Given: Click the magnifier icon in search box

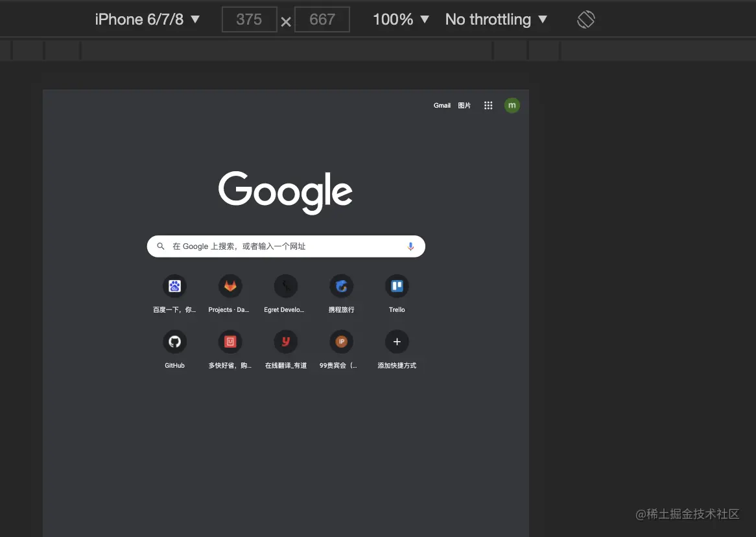Looking at the screenshot, I should (x=161, y=246).
